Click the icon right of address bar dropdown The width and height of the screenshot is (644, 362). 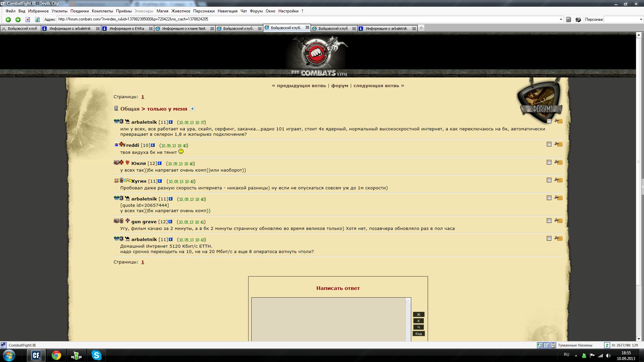[569, 19]
